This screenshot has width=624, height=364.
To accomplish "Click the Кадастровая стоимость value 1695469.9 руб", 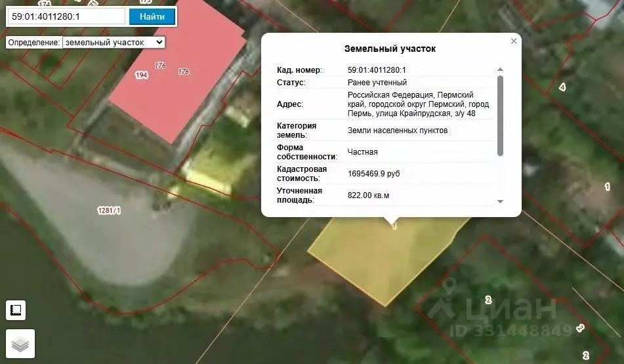I will (x=374, y=173).
